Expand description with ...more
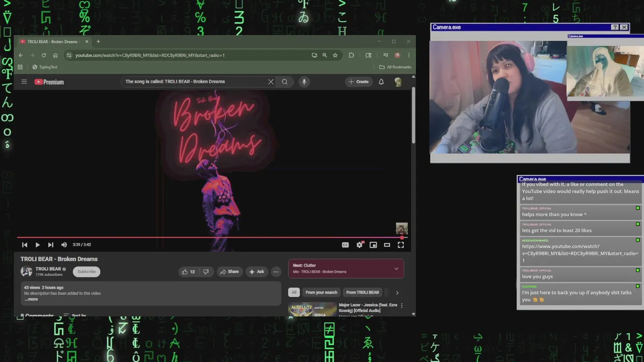The width and height of the screenshot is (644, 362). tap(31, 299)
